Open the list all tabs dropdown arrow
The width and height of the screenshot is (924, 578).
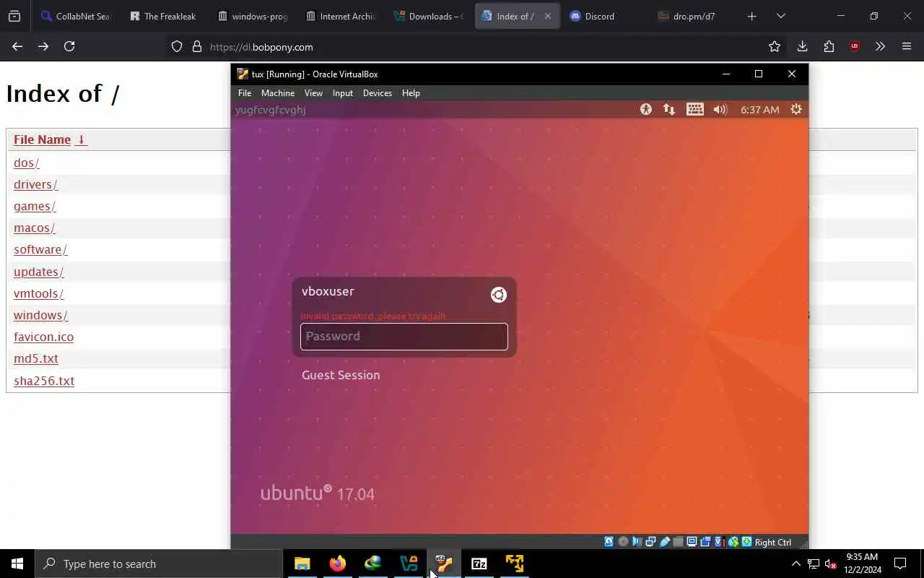point(780,16)
